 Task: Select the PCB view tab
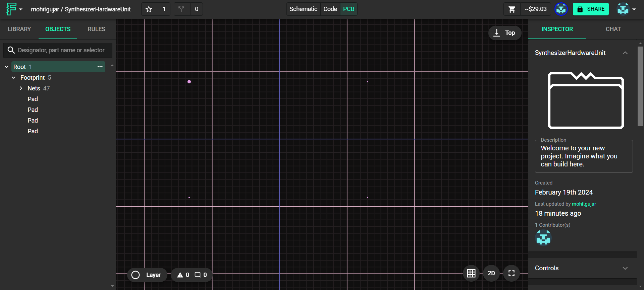348,9
